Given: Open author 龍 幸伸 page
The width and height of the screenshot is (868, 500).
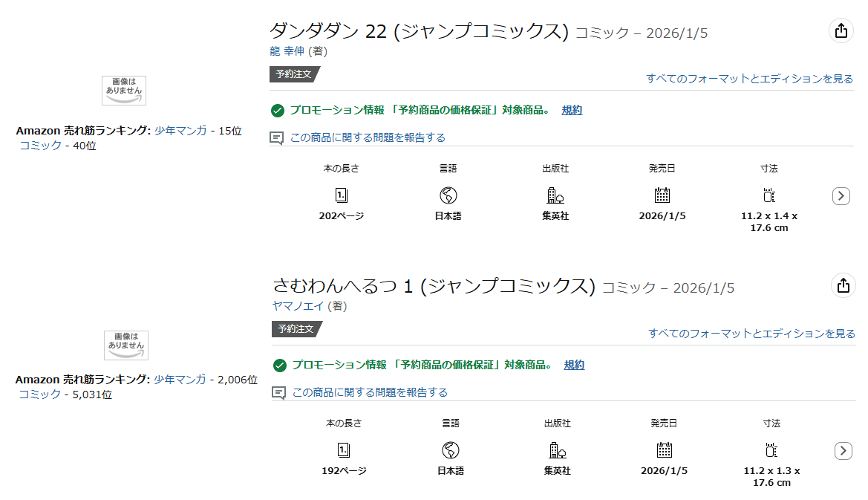Looking at the screenshot, I should (287, 51).
